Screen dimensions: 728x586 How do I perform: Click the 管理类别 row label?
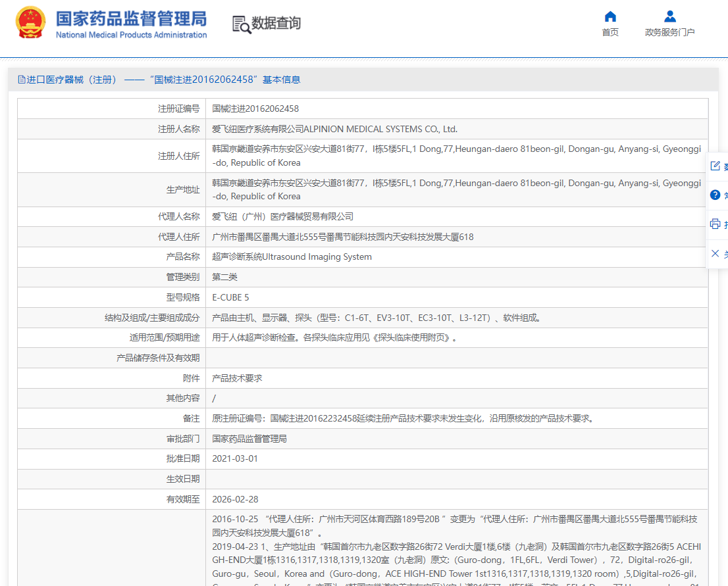pyautogui.click(x=183, y=277)
